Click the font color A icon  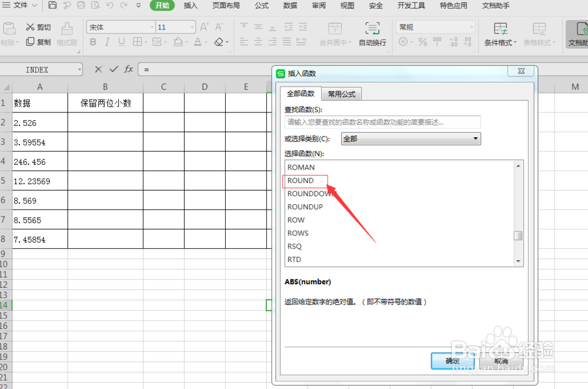click(x=198, y=42)
